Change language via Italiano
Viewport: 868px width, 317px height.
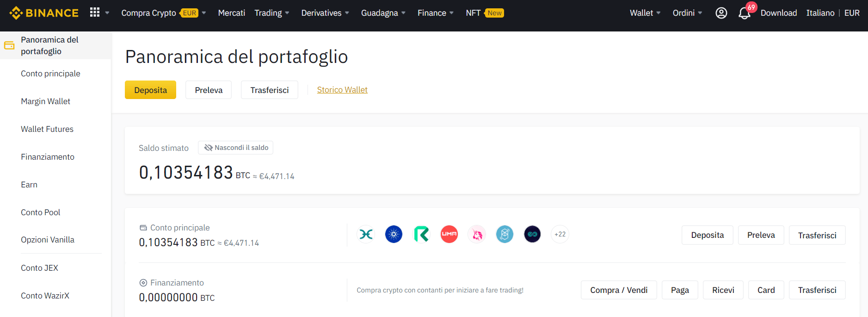pos(820,13)
